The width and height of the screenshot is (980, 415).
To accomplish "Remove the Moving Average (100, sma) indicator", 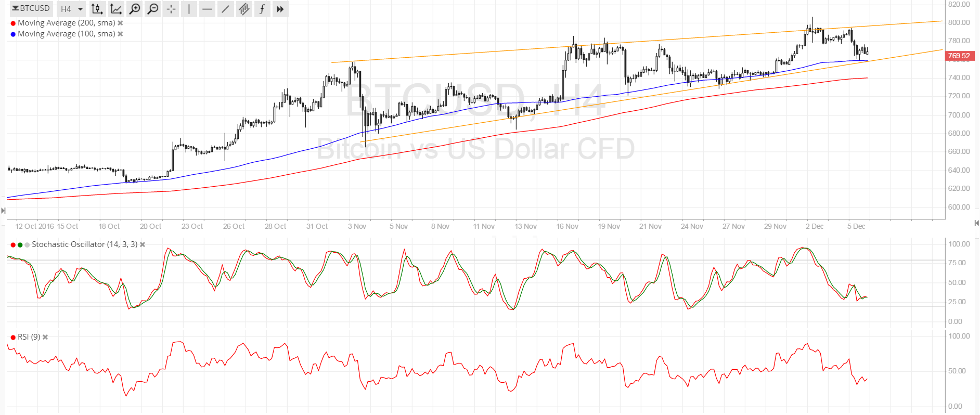I will 120,34.
